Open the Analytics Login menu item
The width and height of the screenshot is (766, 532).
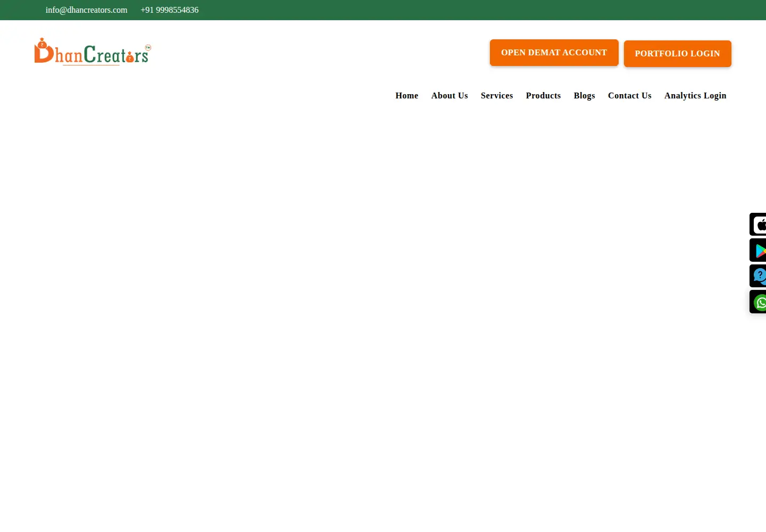695,96
